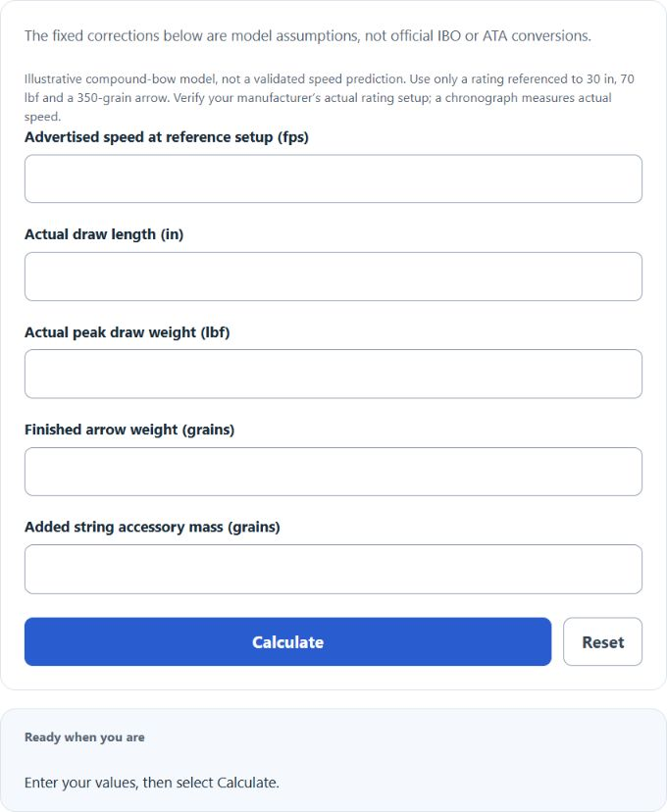
Task: Click the 'Finished arrow weight (grains)' label
Action: (129, 430)
